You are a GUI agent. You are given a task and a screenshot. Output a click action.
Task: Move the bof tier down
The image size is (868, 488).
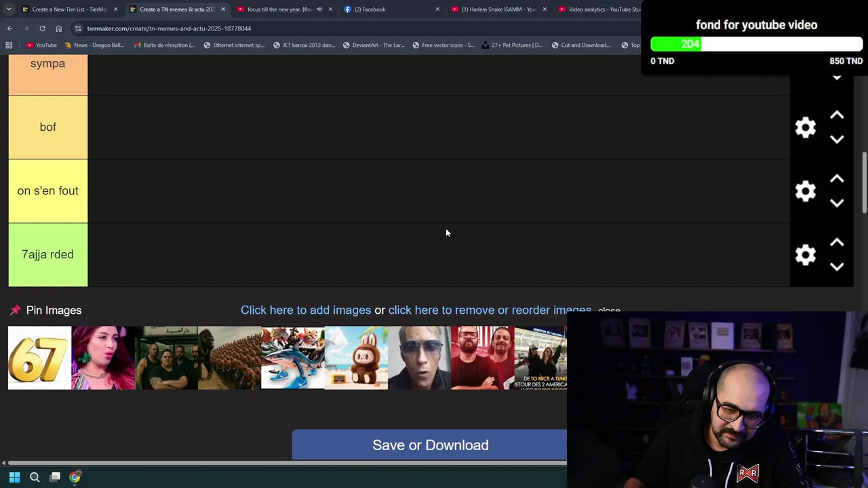837,140
